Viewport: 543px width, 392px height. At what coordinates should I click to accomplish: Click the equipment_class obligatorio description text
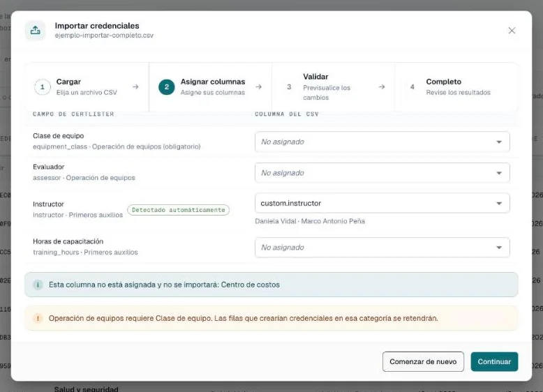tap(117, 146)
